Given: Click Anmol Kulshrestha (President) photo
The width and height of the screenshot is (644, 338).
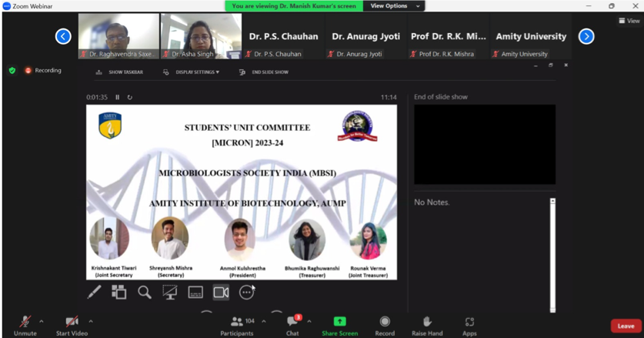Looking at the screenshot, I should click(240, 239).
